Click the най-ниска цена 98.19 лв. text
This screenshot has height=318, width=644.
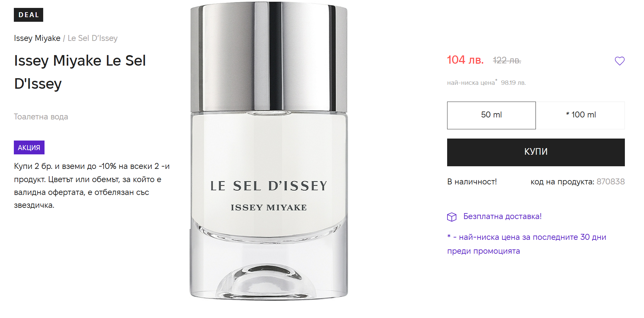[x=486, y=82]
